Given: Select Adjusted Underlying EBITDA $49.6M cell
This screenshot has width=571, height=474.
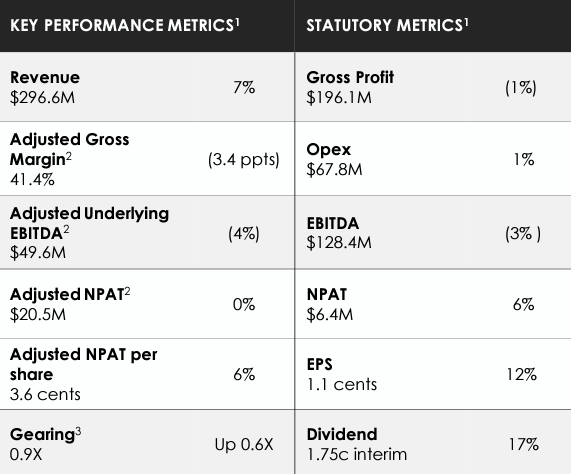Looking at the screenshot, I should coord(90,233).
